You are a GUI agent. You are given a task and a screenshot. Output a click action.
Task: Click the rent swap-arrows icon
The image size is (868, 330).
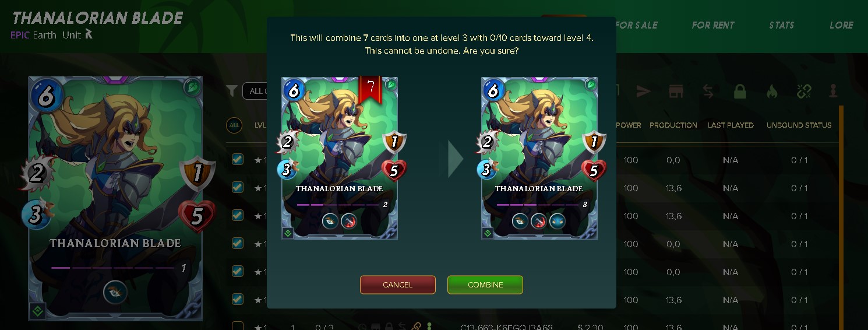708,92
